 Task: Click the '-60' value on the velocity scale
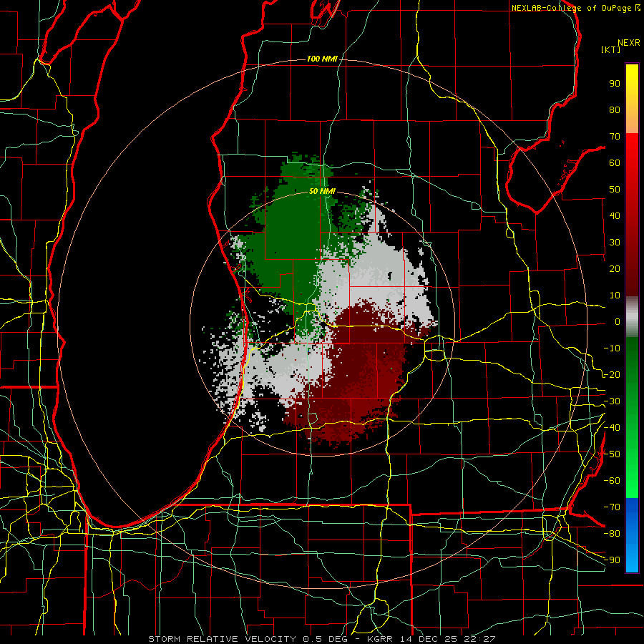pos(612,481)
